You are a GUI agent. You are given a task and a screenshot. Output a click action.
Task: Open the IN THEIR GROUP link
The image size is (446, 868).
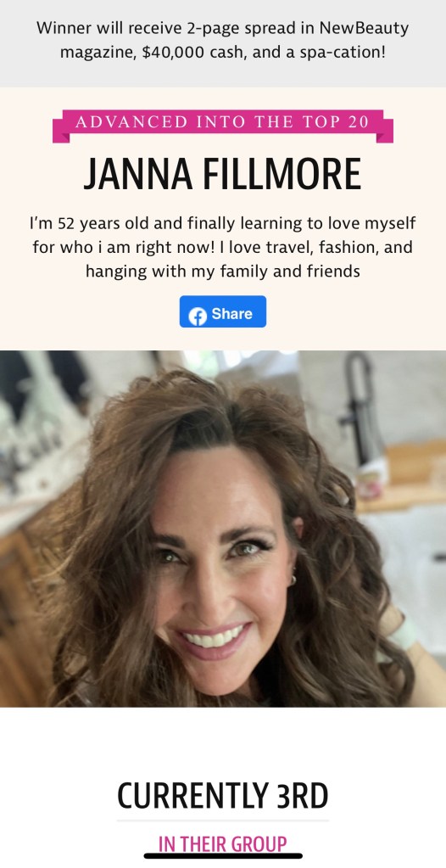(x=222, y=844)
